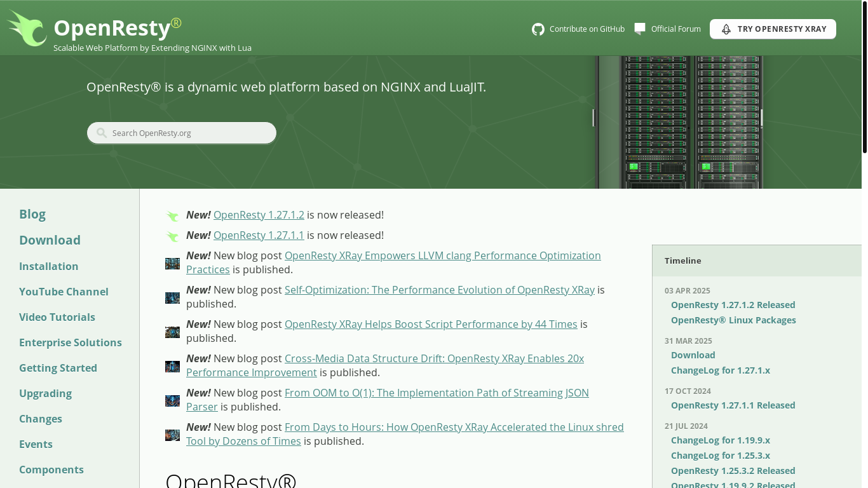Screen dimensions: 868x488
Task: Click thumbnail beside Cross-Media Data Structure post
Action: pos(172,367)
